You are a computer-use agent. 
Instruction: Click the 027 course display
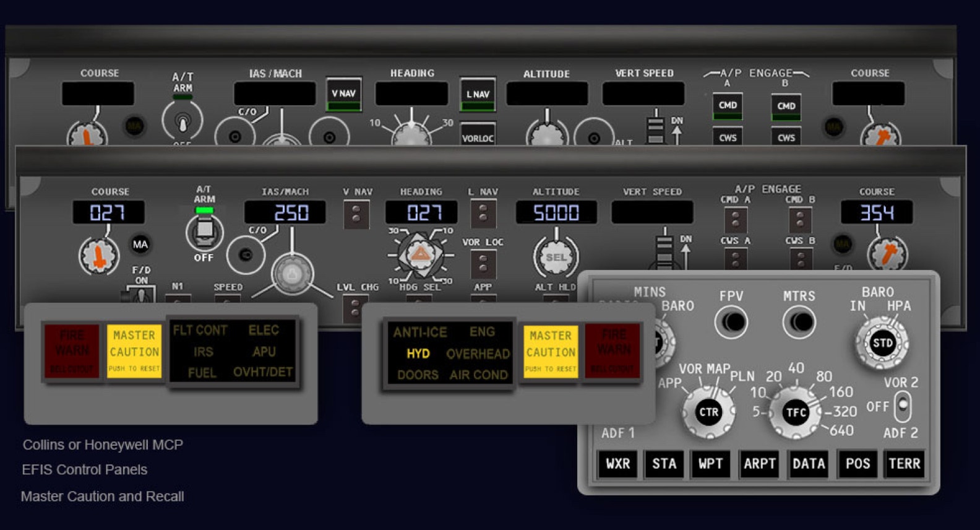[x=108, y=212]
